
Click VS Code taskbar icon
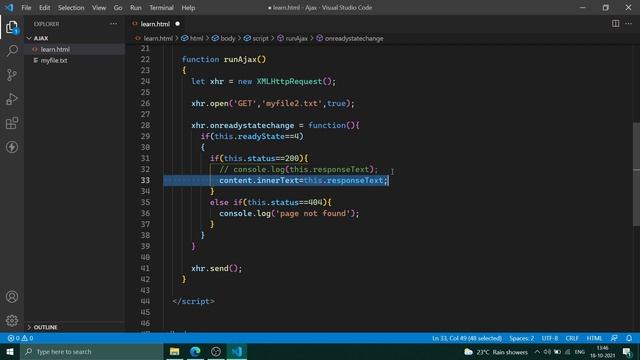coord(237,351)
